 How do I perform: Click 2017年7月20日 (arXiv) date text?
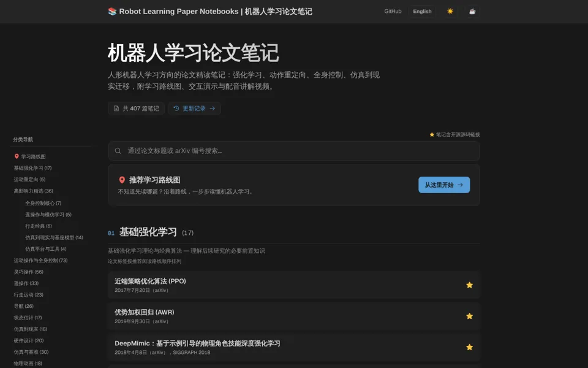point(141,290)
